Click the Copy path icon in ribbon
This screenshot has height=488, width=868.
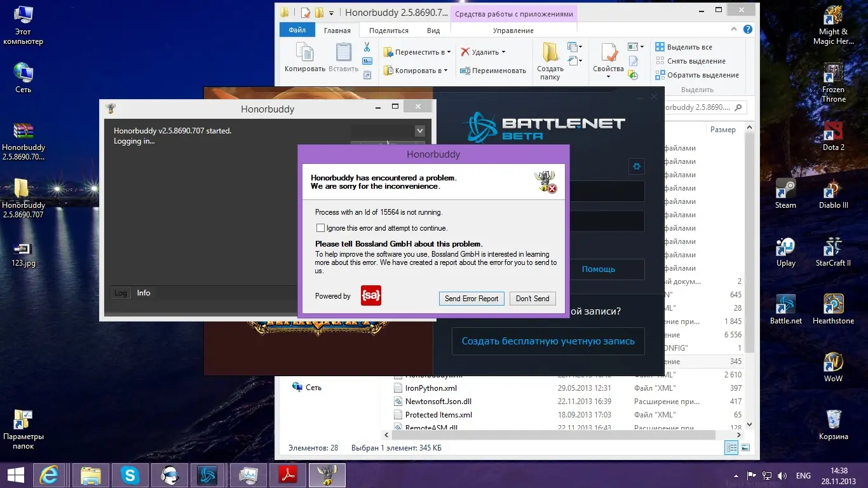[367, 61]
